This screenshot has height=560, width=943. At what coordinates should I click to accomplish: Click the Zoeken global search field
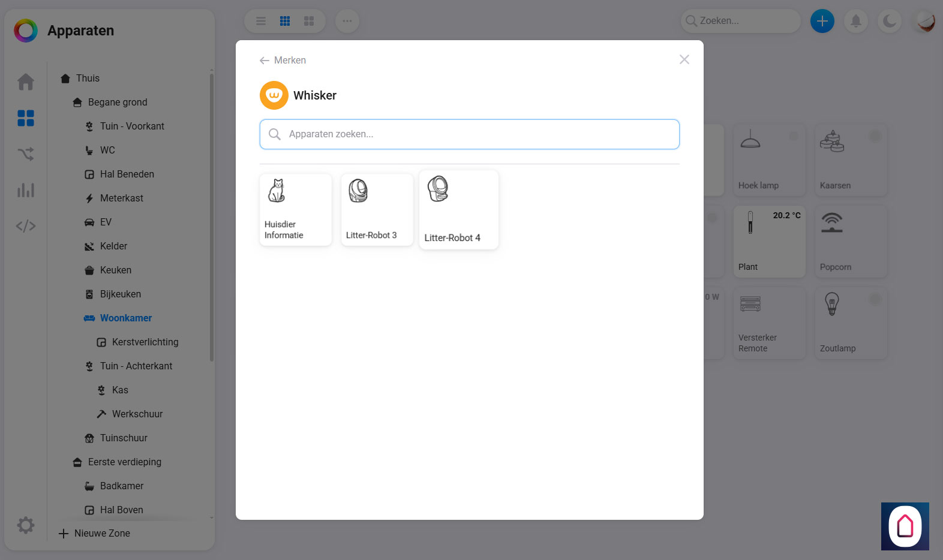coord(741,21)
